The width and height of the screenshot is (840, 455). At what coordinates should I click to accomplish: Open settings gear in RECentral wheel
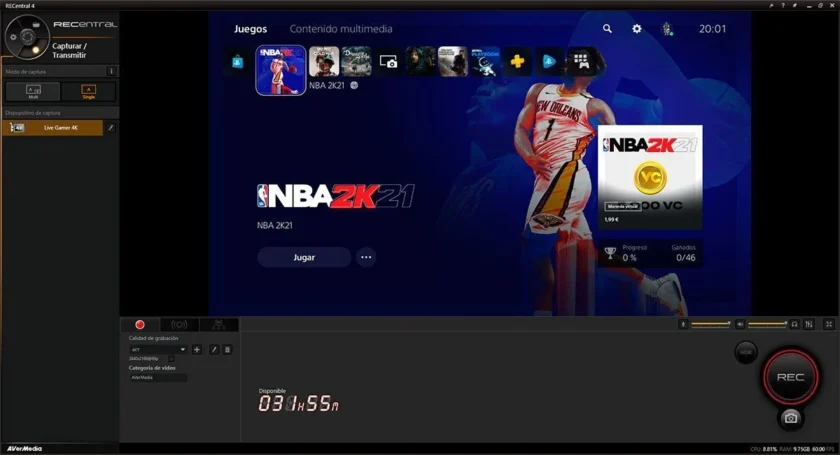click(x=13, y=37)
